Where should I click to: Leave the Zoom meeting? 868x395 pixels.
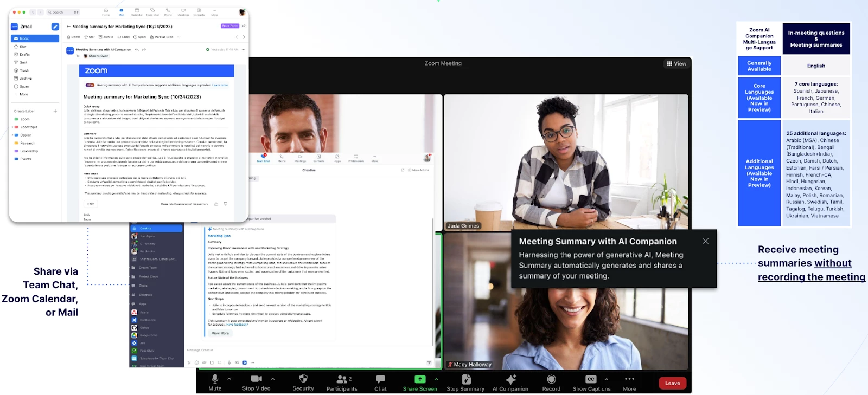672,383
